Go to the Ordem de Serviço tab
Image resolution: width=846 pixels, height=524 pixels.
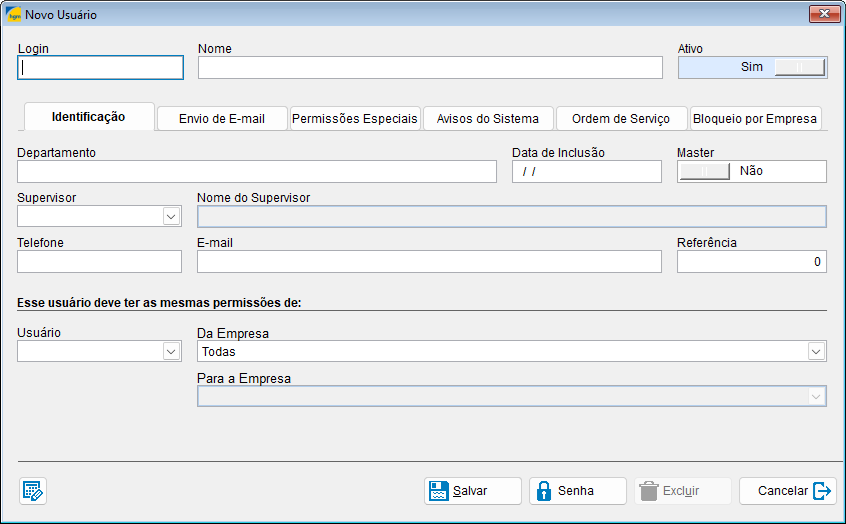point(621,118)
